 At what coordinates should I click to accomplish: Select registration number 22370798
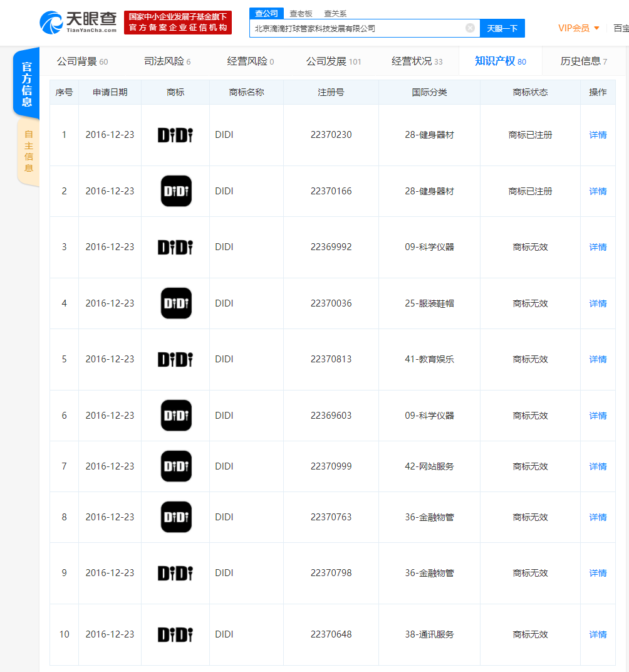coord(331,573)
